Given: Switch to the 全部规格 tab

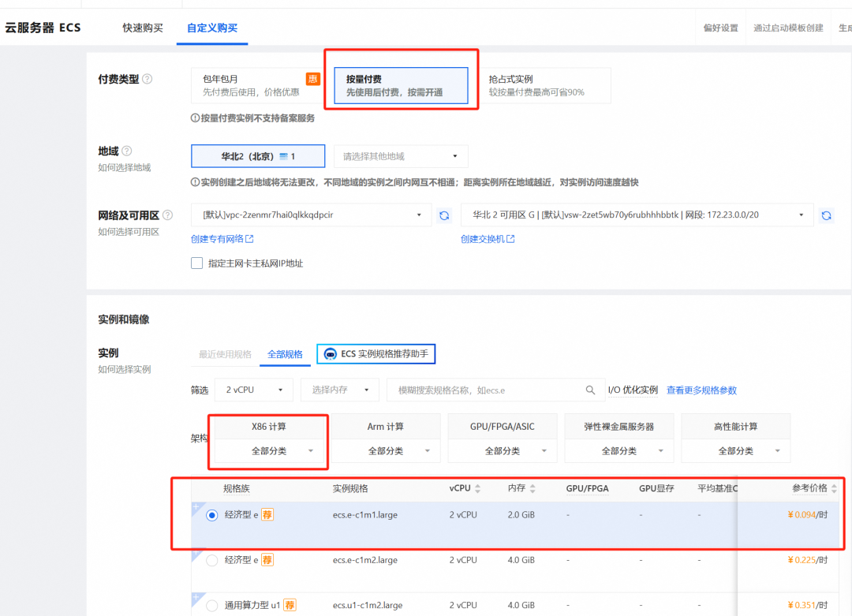Looking at the screenshot, I should tap(285, 355).
